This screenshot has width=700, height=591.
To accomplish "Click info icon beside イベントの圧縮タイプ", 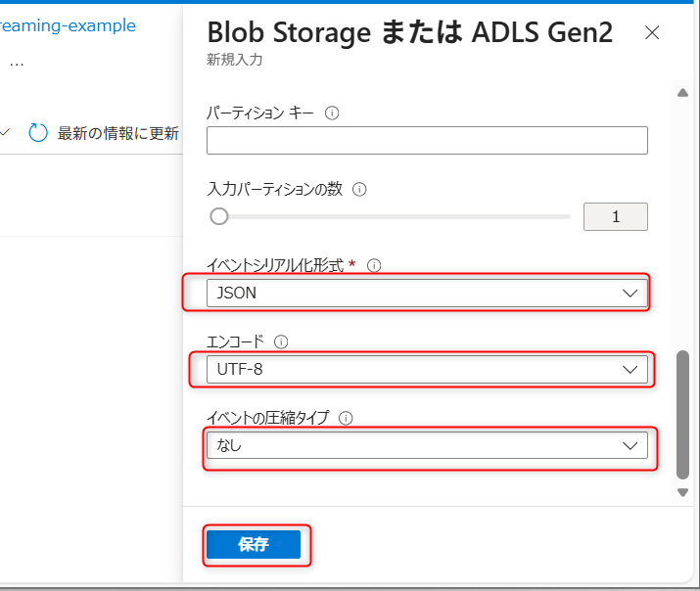I will [x=345, y=418].
